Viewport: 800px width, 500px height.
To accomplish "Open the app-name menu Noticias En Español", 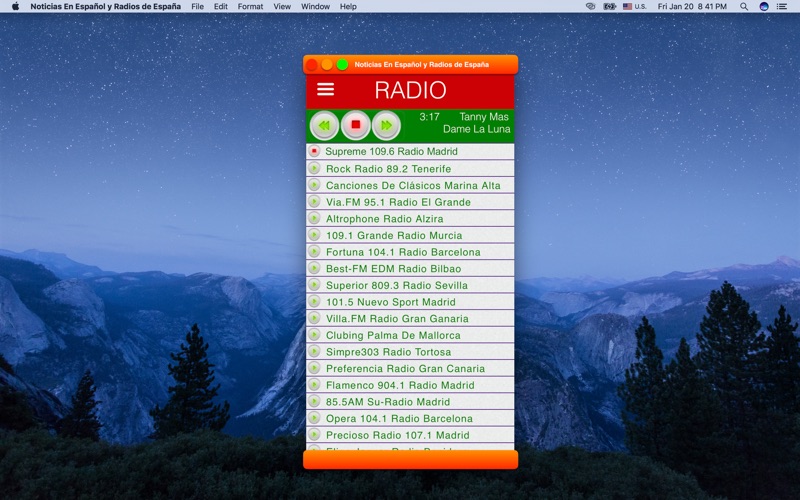I will 106,7.
